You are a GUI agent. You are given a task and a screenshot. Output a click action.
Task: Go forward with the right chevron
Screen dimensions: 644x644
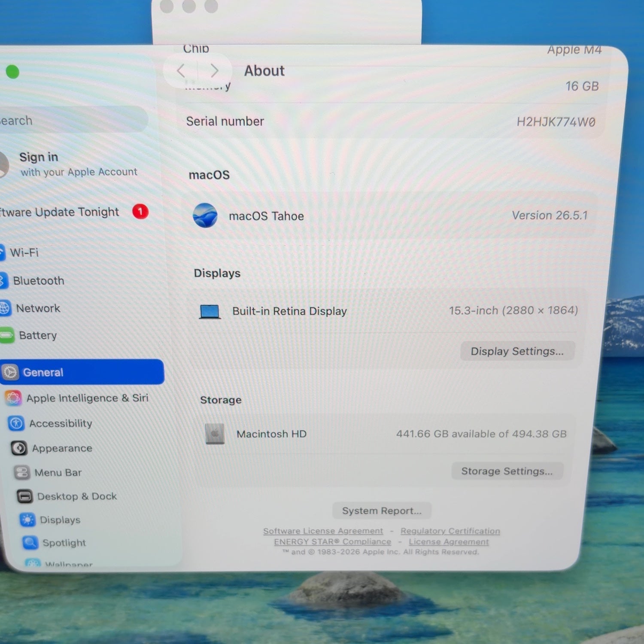point(214,70)
